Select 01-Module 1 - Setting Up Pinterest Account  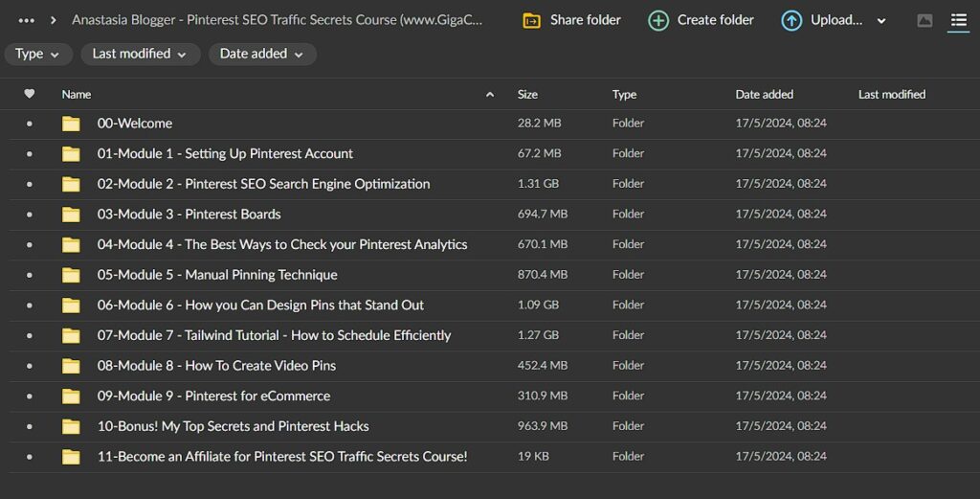(x=225, y=153)
